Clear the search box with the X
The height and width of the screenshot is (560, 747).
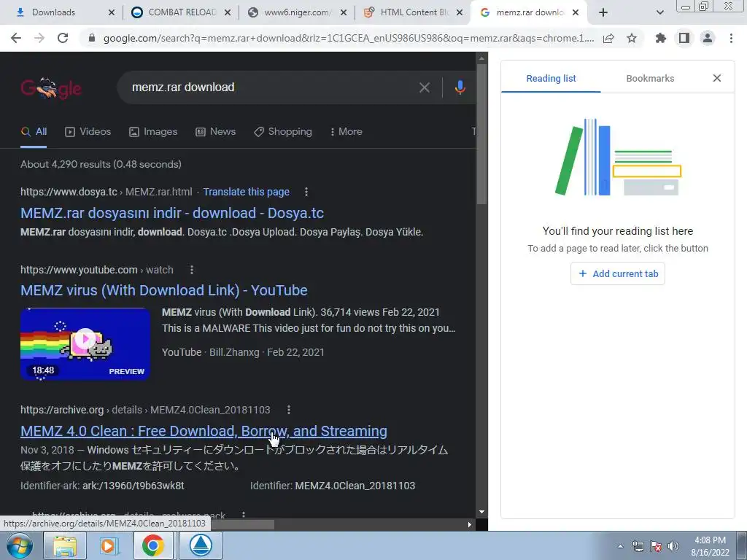tap(424, 87)
